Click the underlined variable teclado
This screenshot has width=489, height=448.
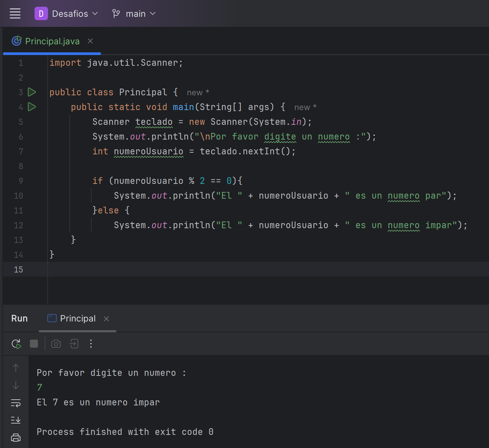click(154, 122)
